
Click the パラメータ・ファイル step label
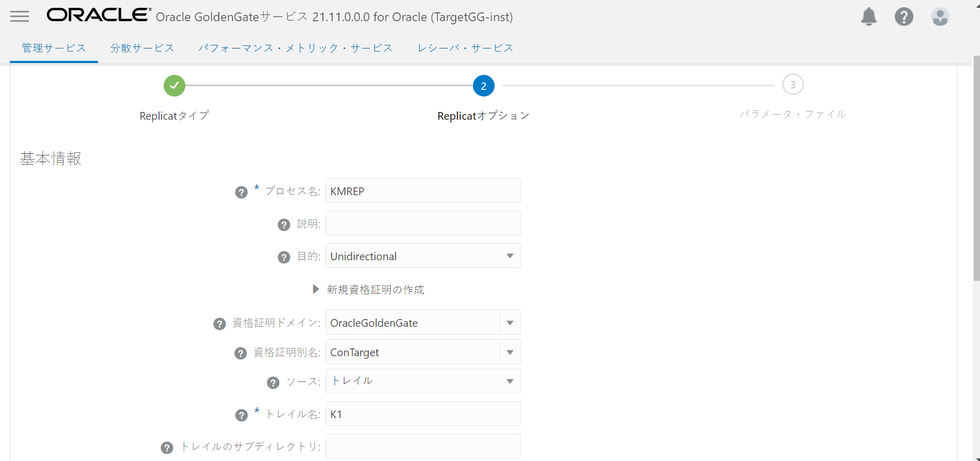click(793, 114)
